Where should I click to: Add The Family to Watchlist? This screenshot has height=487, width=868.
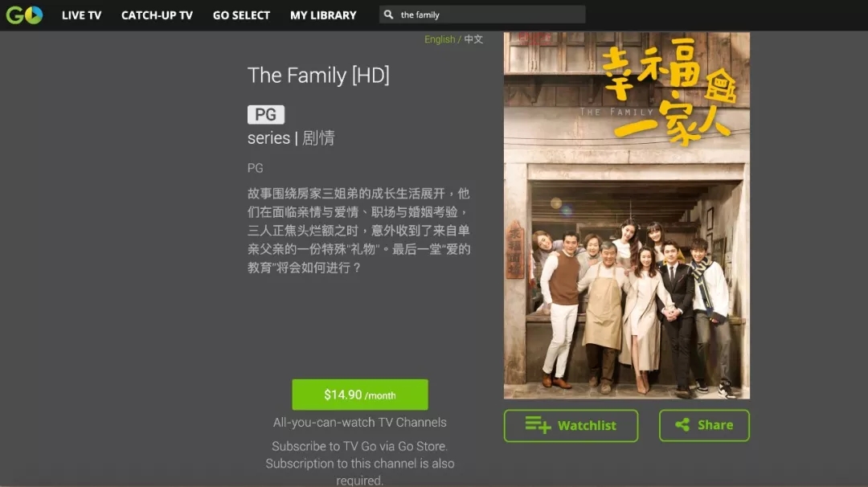point(571,426)
